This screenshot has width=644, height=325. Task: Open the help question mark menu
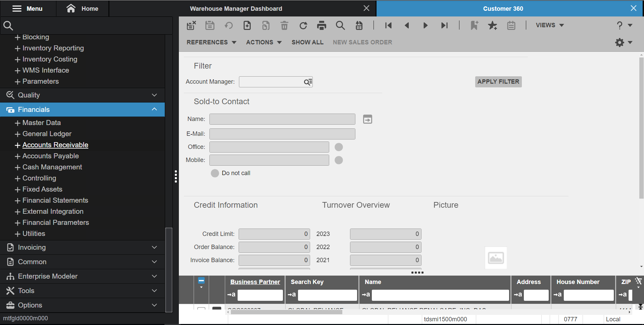click(624, 25)
